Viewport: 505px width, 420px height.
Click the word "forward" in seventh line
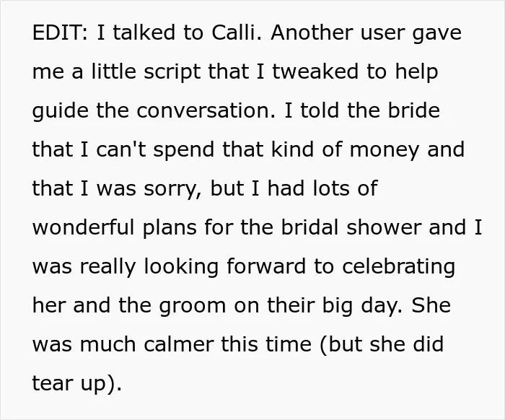[x=266, y=266]
